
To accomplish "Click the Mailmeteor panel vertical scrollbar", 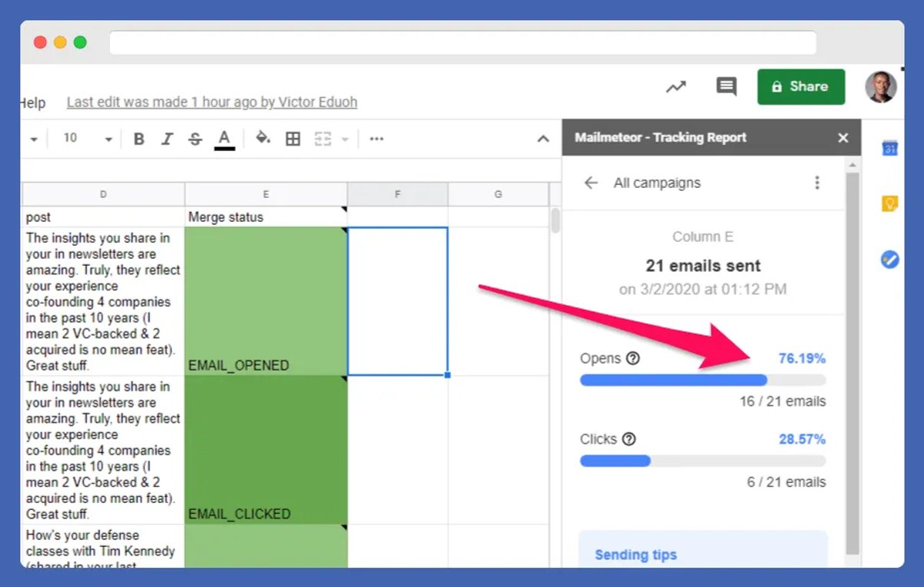I will click(852, 362).
